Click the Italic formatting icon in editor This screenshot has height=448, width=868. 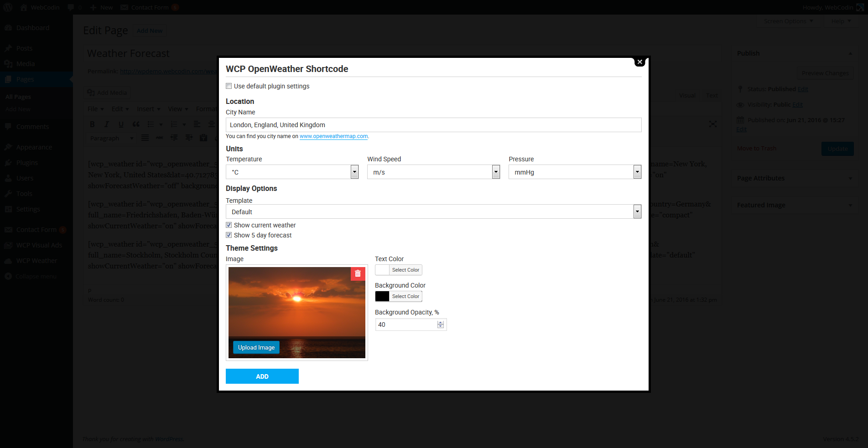tap(107, 124)
